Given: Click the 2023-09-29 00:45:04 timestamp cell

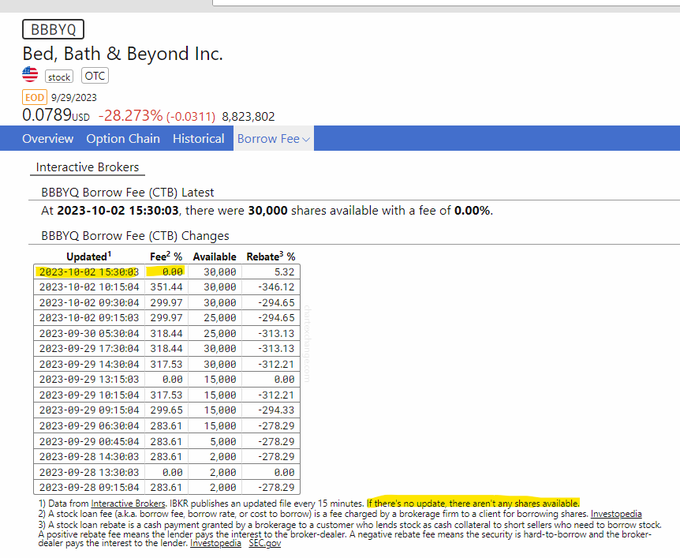Looking at the screenshot, I should (89, 441).
